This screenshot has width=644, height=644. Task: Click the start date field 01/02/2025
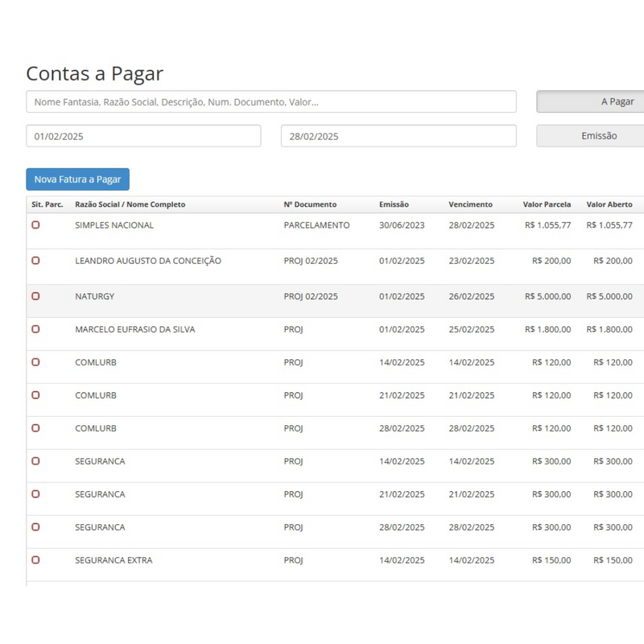(x=143, y=136)
